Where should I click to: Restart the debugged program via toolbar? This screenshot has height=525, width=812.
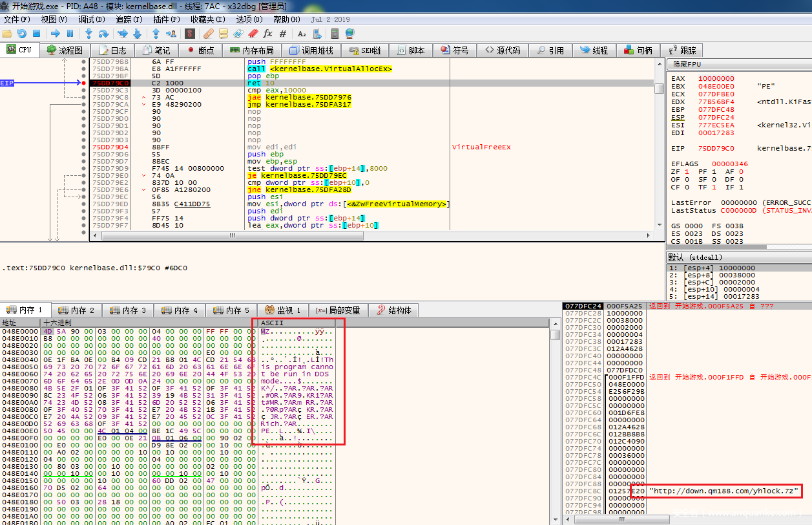(22, 34)
